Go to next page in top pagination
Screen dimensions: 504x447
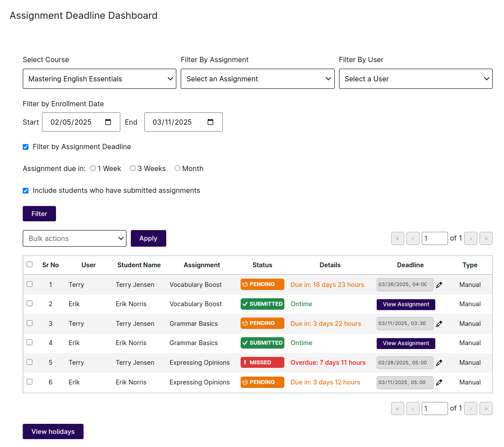point(470,238)
